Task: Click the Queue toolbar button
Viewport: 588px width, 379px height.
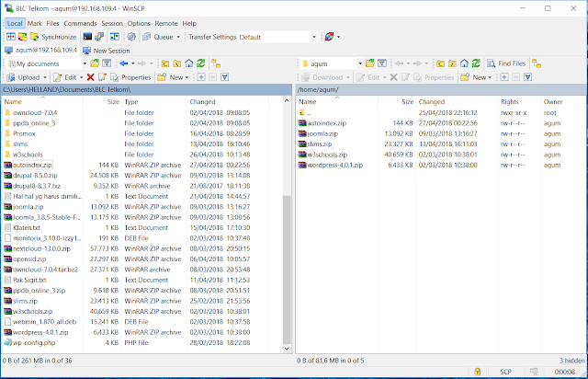Action: [x=158, y=37]
